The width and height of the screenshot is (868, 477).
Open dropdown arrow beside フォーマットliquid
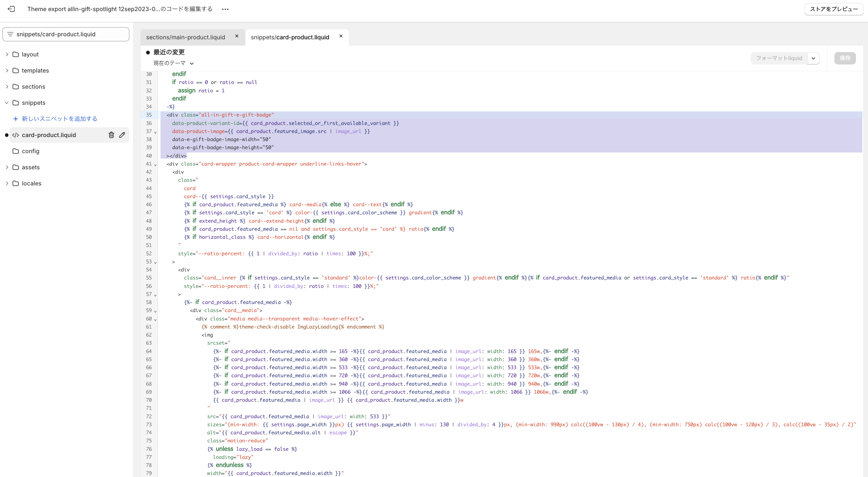coord(813,58)
